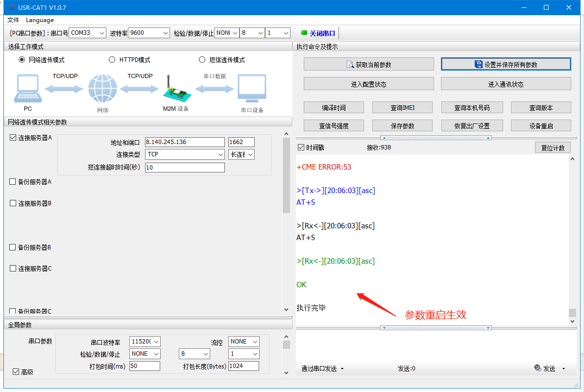
Task: Click the log output vertical scrollbar
Action: pyautogui.click(x=572, y=240)
